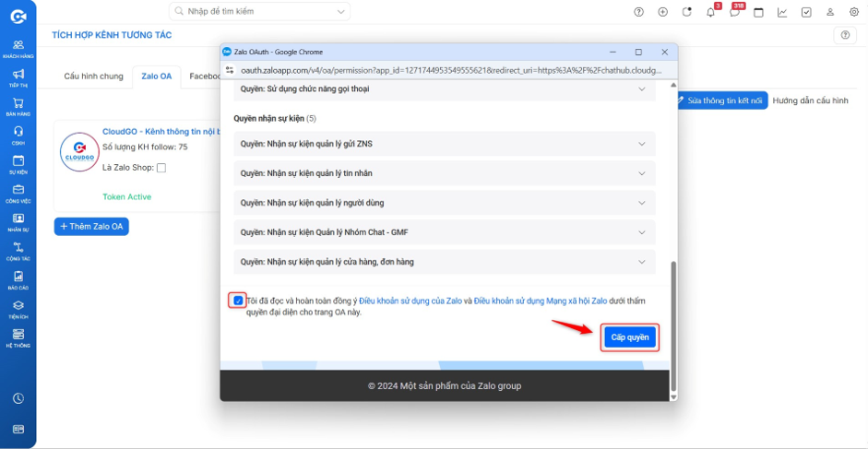Open help question icon in top bar
The image size is (868, 449).
tap(639, 12)
